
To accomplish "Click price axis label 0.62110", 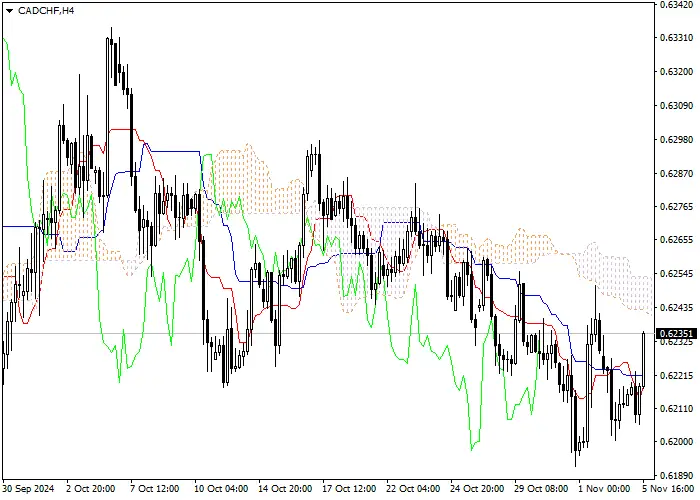I will 677,408.
